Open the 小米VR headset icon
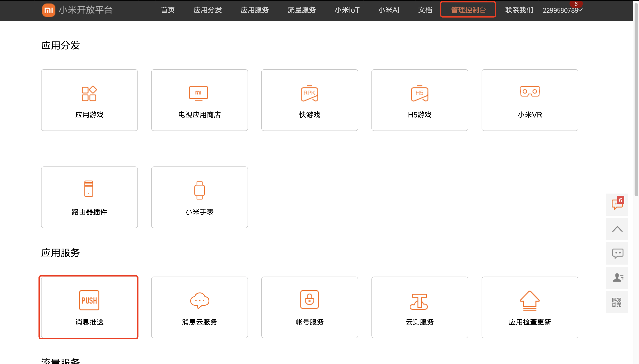 [530, 91]
